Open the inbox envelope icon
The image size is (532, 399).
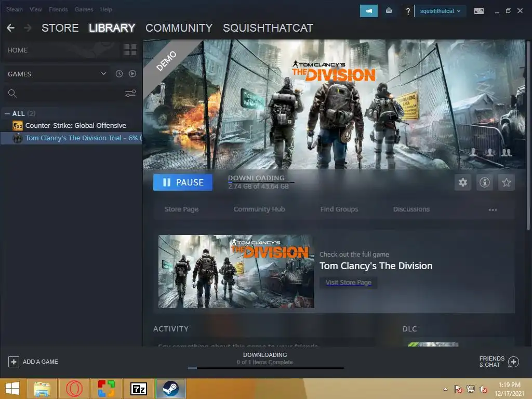(389, 11)
